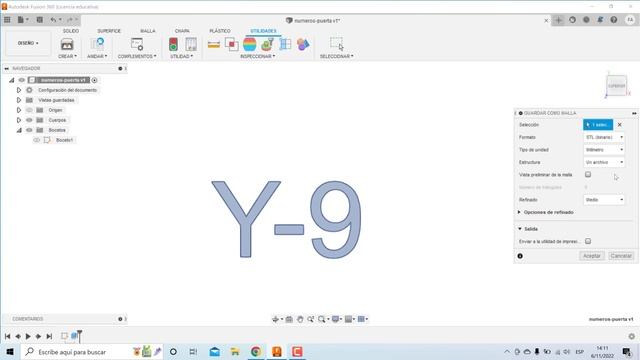
Task: Enable Enviar a la utilidad de impresión checkbox
Action: click(x=588, y=241)
